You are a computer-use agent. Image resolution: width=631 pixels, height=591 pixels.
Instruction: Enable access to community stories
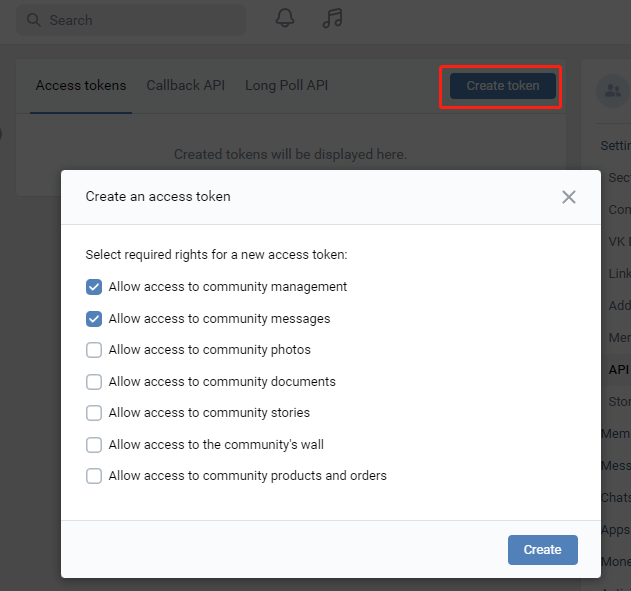pos(94,413)
